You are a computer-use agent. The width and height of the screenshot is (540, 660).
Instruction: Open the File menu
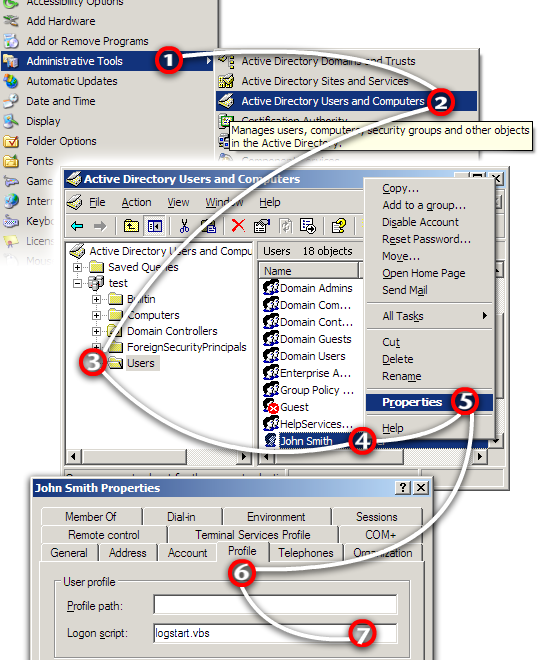[97, 202]
